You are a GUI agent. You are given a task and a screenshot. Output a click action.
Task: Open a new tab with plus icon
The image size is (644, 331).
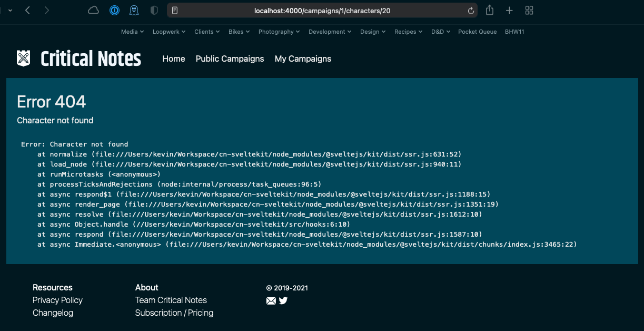(x=509, y=11)
